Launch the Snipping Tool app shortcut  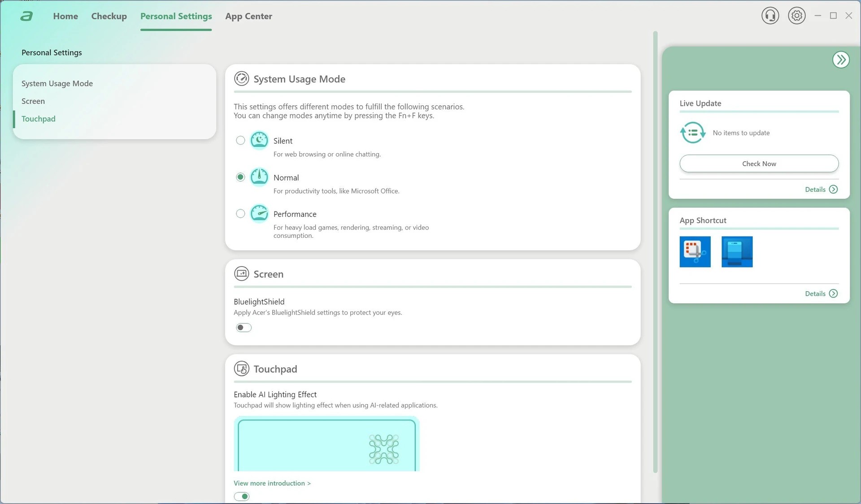(695, 252)
